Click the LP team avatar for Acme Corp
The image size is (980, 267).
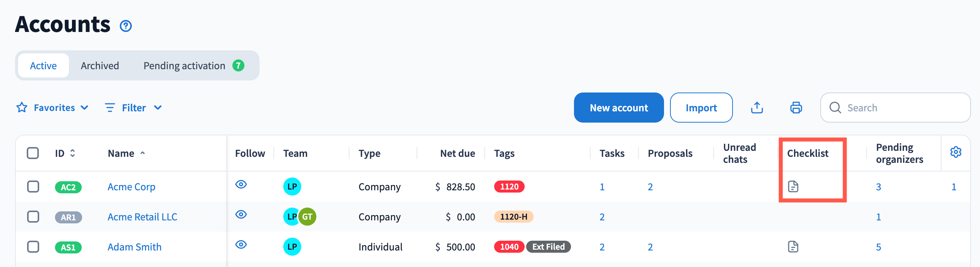pos(292,187)
